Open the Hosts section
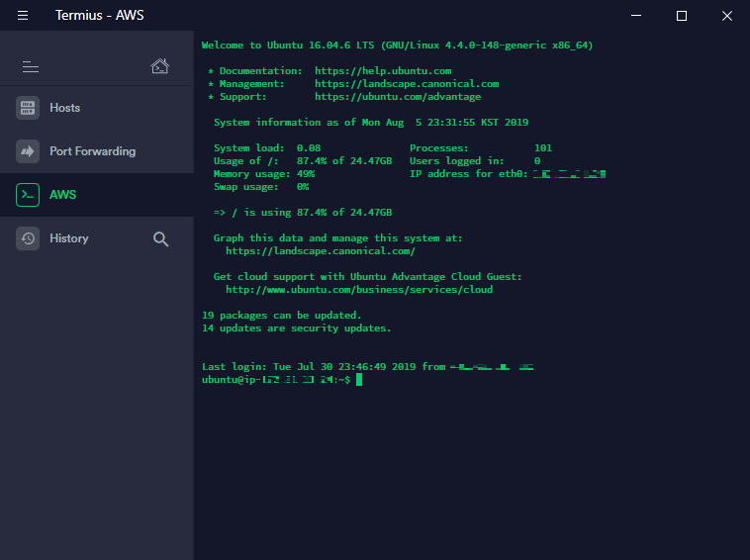 pos(97,108)
